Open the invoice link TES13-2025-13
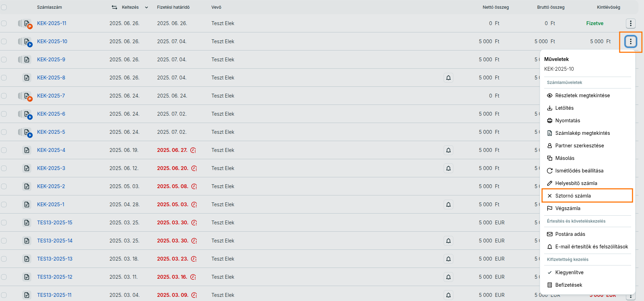 tap(55, 259)
